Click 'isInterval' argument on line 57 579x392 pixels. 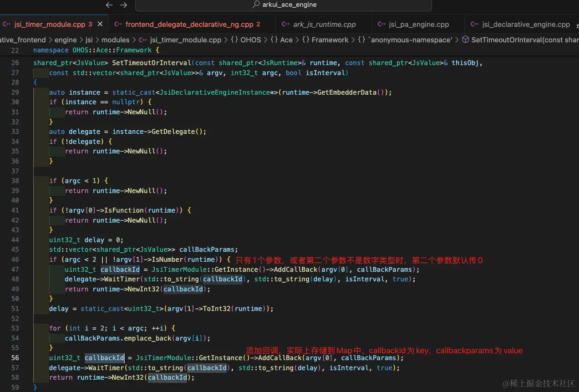pyautogui.click(x=349, y=368)
